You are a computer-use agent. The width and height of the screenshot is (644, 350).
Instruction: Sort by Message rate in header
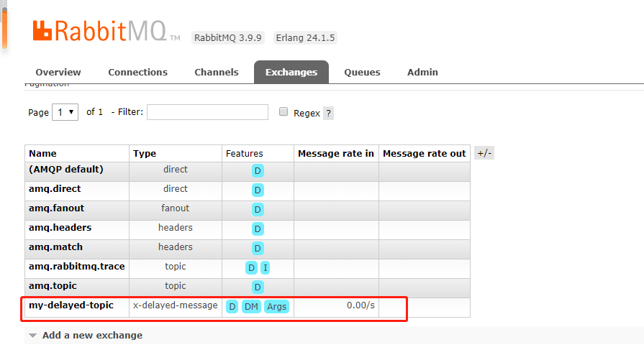(x=336, y=154)
